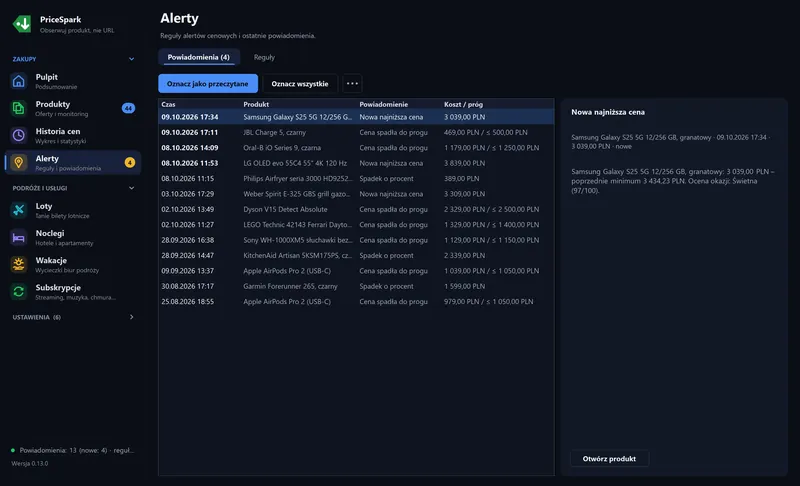Click the Otwórz produkt button
Image resolution: width=800 pixels, height=486 pixels.
click(609, 458)
